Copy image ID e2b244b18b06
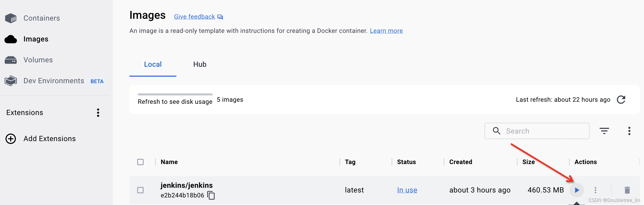This screenshot has width=644, height=205. pos(211,195)
